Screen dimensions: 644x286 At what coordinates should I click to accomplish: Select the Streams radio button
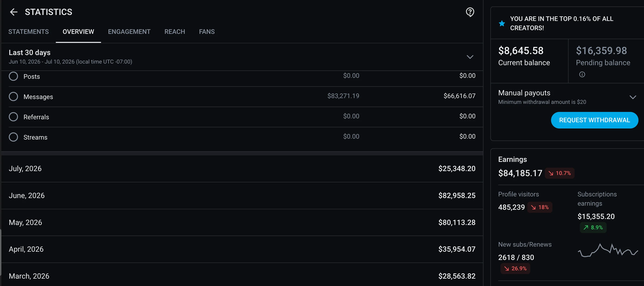point(13,137)
